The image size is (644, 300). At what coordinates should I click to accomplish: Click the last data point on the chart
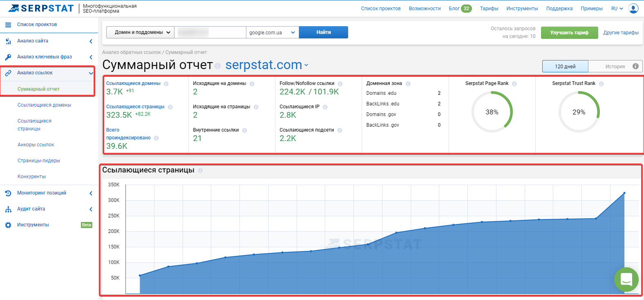(624, 193)
